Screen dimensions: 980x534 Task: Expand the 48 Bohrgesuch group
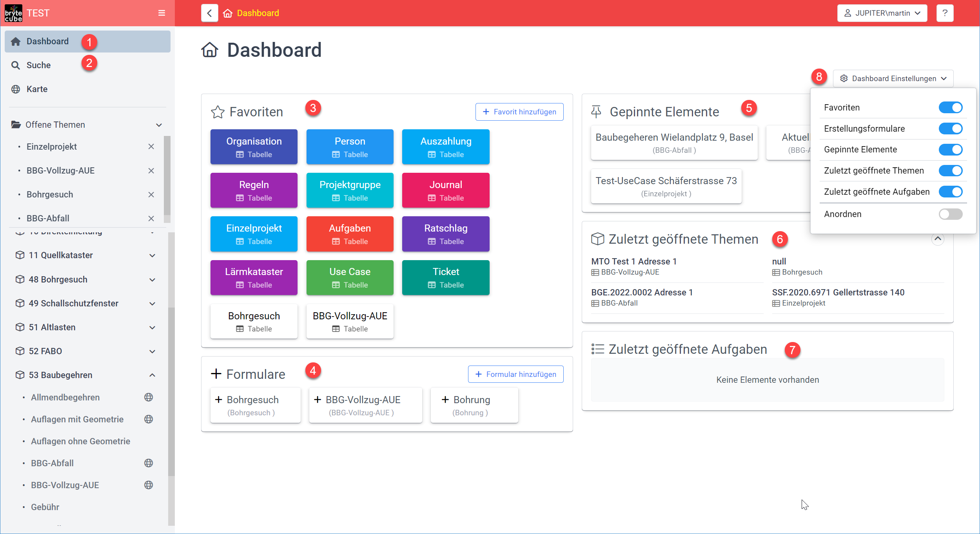[152, 280]
